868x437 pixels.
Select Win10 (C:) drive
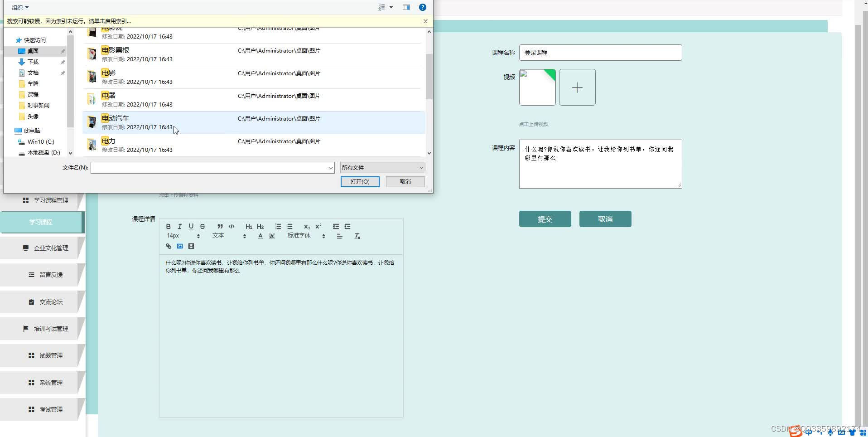click(x=40, y=141)
